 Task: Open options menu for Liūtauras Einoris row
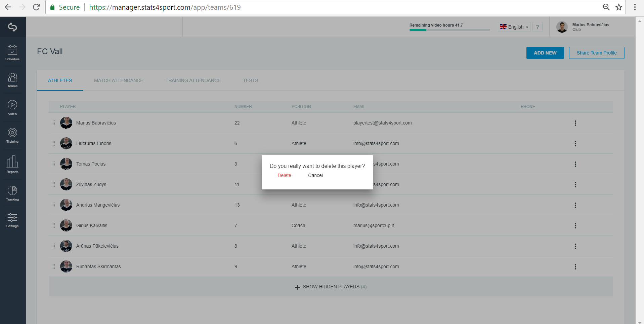[575, 144]
